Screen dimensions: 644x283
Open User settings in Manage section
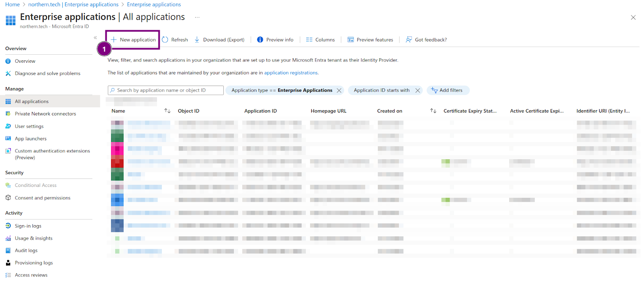pyautogui.click(x=29, y=126)
